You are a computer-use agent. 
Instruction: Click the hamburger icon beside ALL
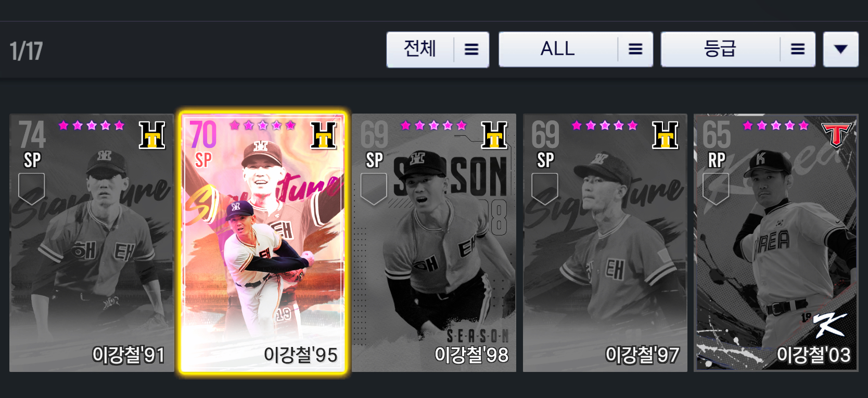(x=635, y=49)
